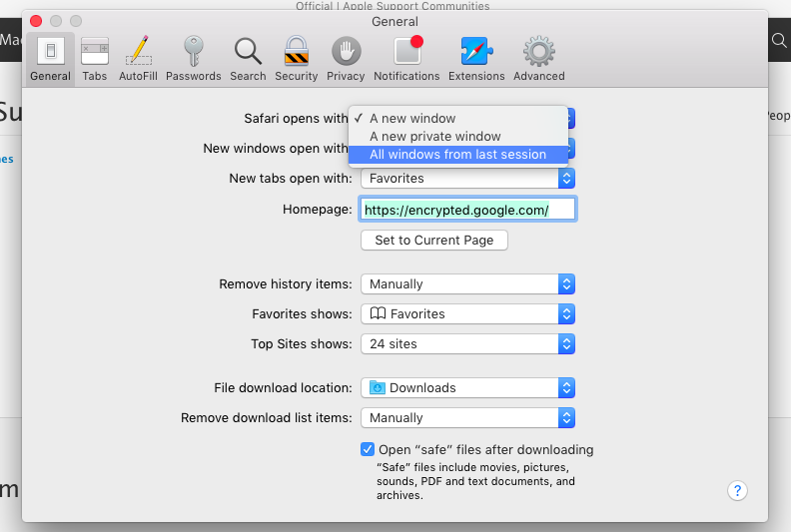Open the Notifications preferences pane

[x=406, y=60]
